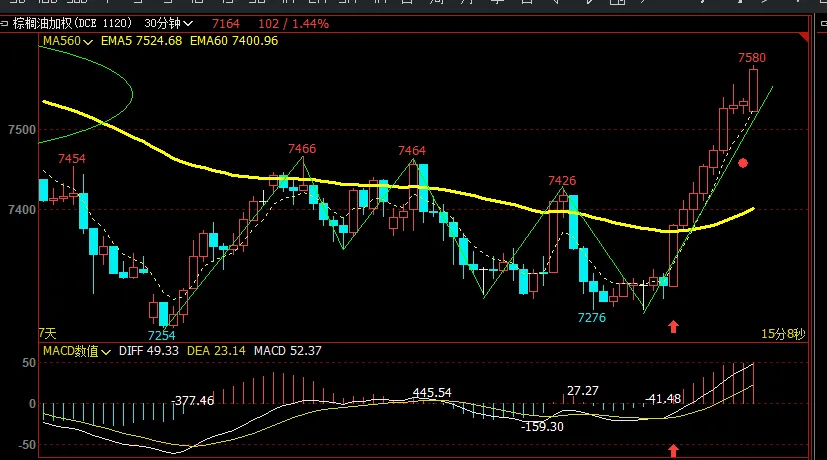Screen dimensions: 827x460
Task: Click the DEA 23.14 readout
Action: point(216,351)
